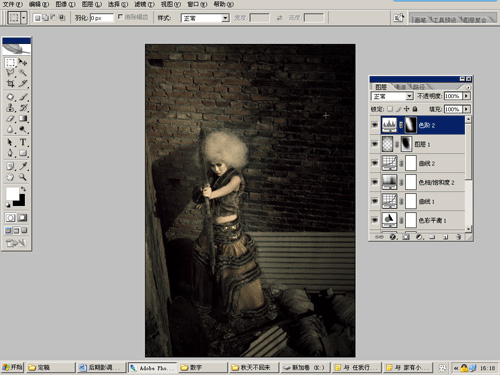Toggle the anti-alias checkbox in options bar
Viewport: 500px width, 375px height.
[120, 16]
